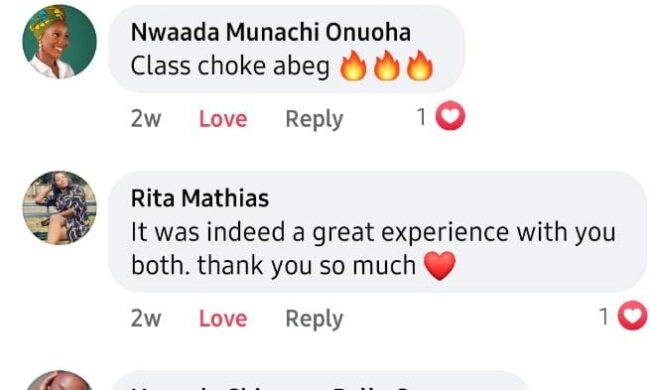
Task: Open Nwaada Munachi Onuoha's profile name link
Action: pyautogui.click(x=271, y=32)
